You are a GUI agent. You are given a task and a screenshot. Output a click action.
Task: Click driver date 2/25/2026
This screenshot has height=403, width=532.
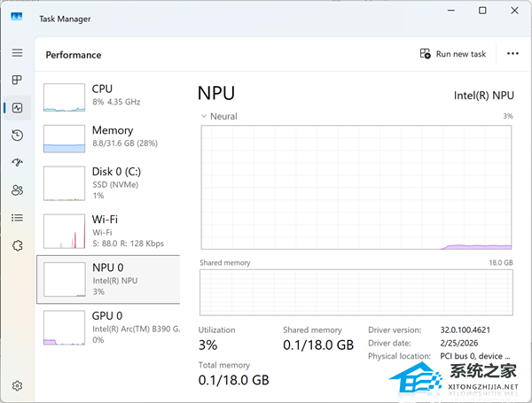(x=459, y=343)
